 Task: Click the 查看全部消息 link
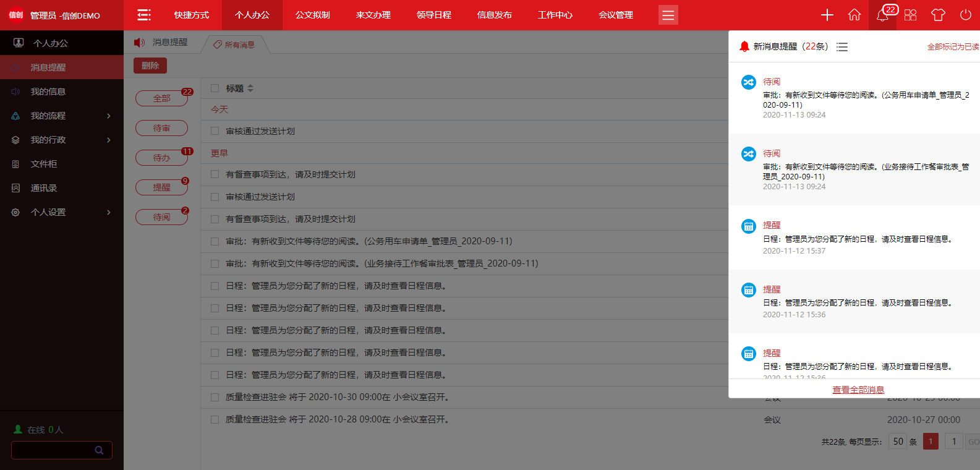[x=858, y=390]
